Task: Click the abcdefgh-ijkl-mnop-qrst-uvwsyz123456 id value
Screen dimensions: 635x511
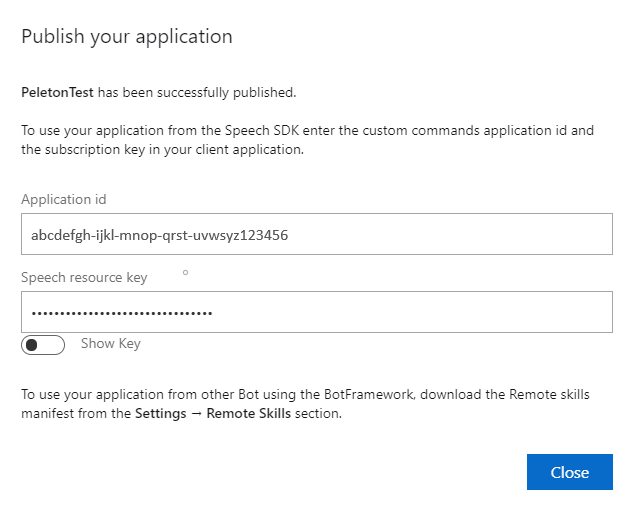Action: [x=160, y=234]
